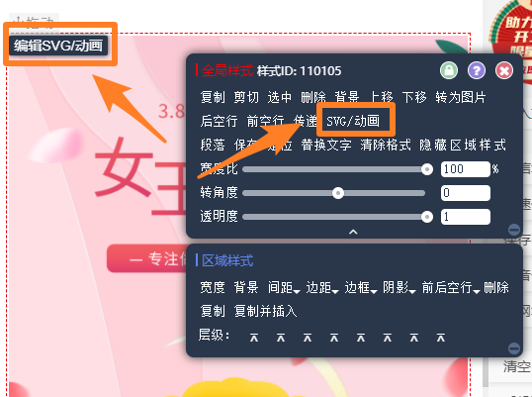Open the 阴影 dropdown
Screen dimensions: 532x397
[x=399, y=288]
